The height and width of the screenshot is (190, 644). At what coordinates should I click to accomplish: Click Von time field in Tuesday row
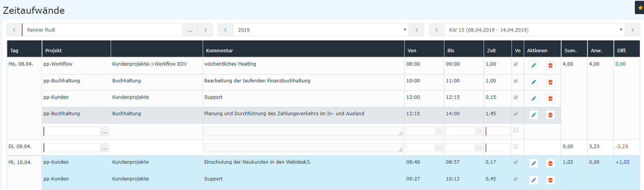(x=421, y=148)
